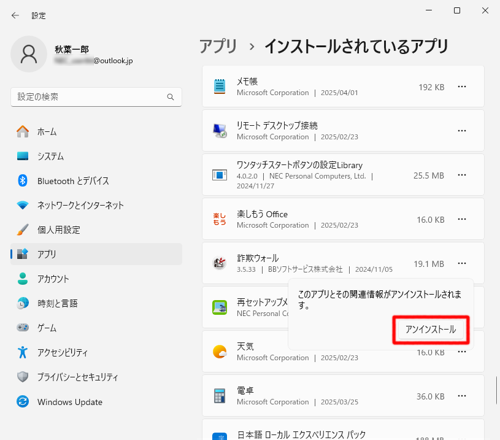This screenshot has width=500, height=440.
Task: Click the user profile avatar icon
Action: (x=29, y=54)
